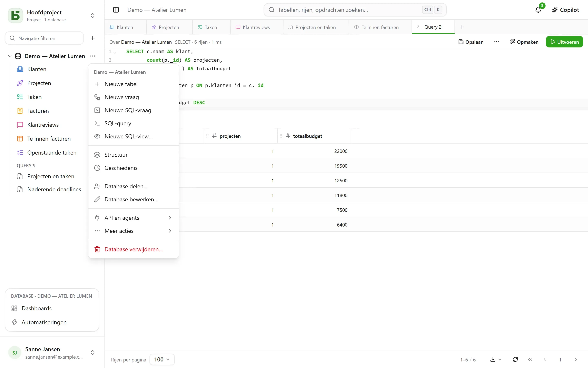Click the search tables field
Image resolution: width=588 pixels, height=368 pixels.
point(355,10)
